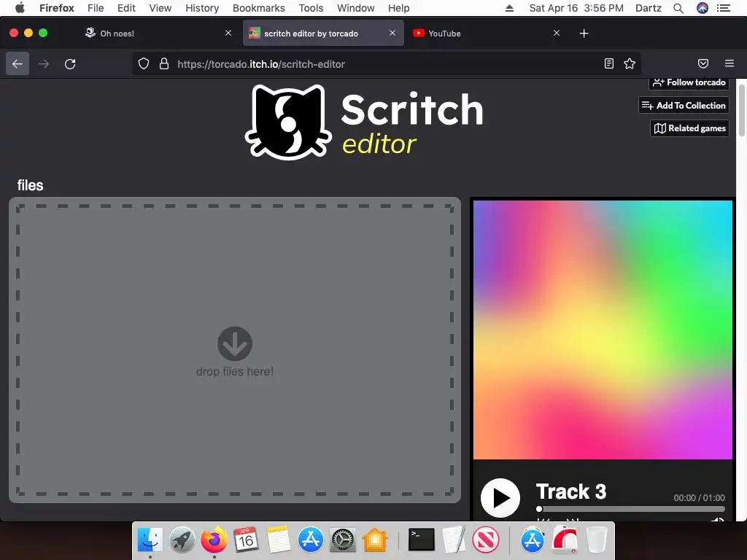747x560 pixels.
Task: Open Notes from the Dock
Action: (x=278, y=540)
